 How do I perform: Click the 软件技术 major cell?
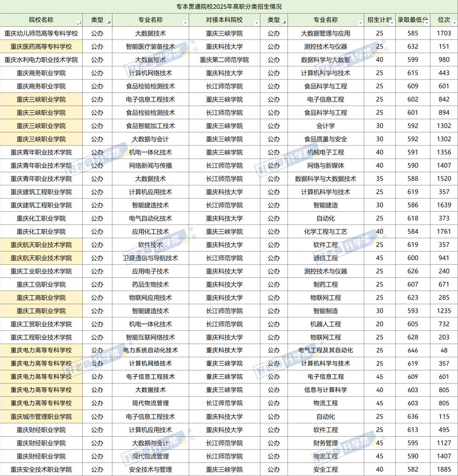pyautogui.click(x=151, y=245)
